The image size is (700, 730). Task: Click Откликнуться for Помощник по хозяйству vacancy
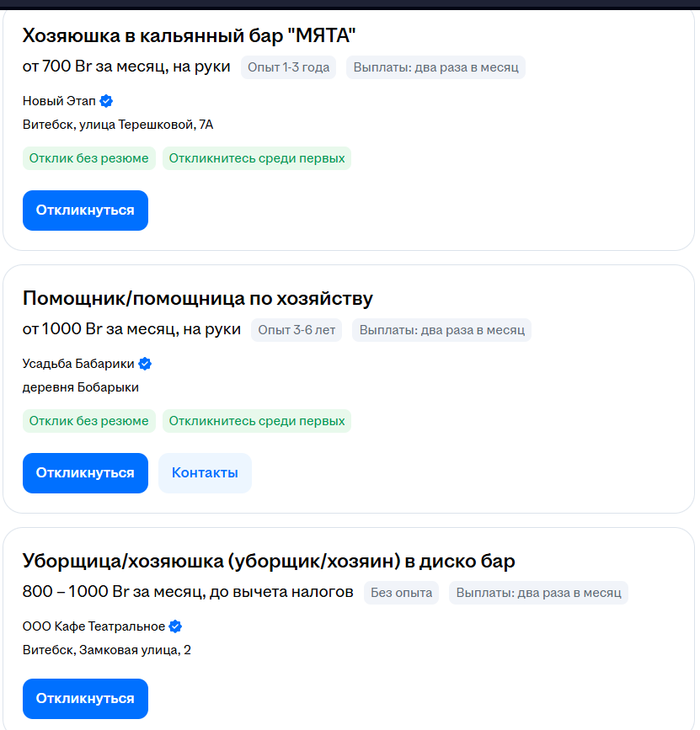tap(85, 473)
